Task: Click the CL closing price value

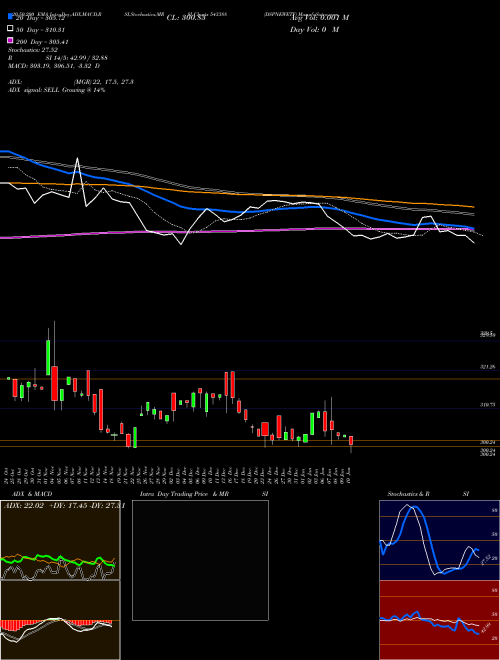Action: [x=186, y=18]
